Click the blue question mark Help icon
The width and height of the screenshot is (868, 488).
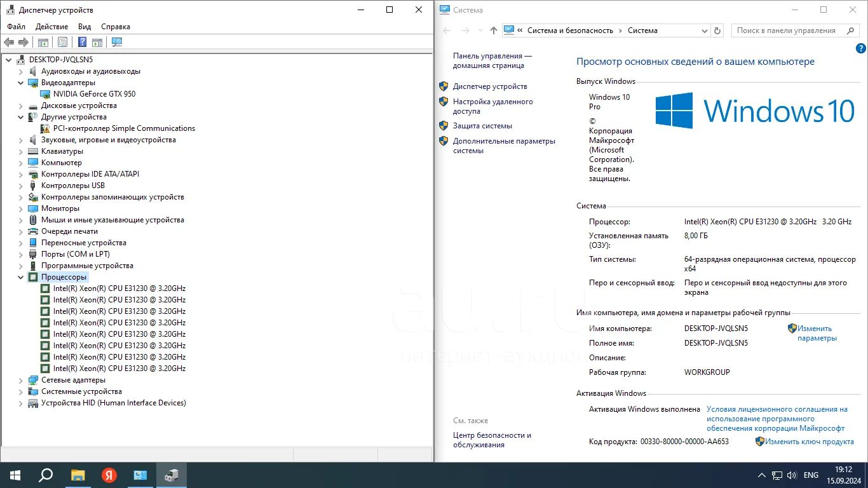tap(82, 42)
